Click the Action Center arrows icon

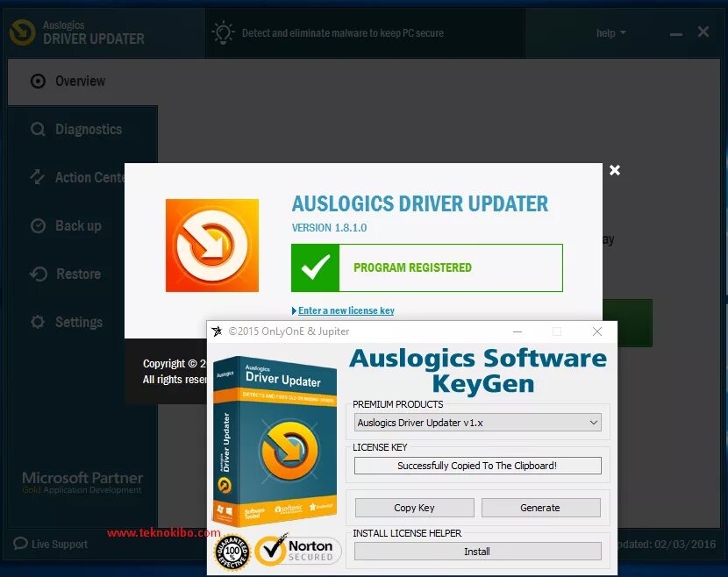click(38, 177)
